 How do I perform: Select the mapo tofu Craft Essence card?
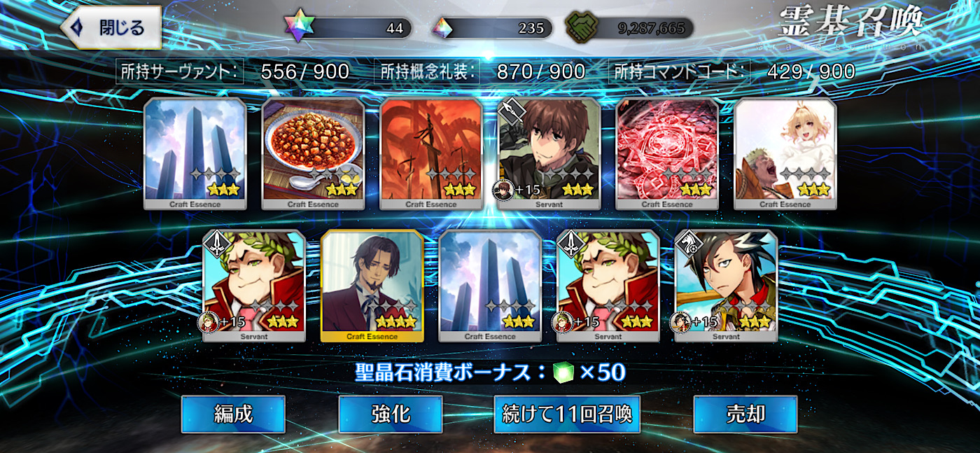(x=313, y=154)
